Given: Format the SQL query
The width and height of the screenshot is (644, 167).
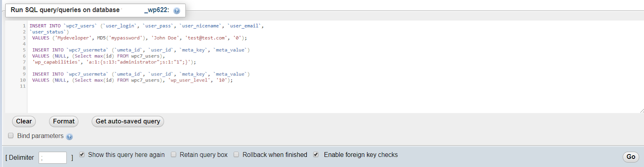Looking at the screenshot, I should (64, 121).
